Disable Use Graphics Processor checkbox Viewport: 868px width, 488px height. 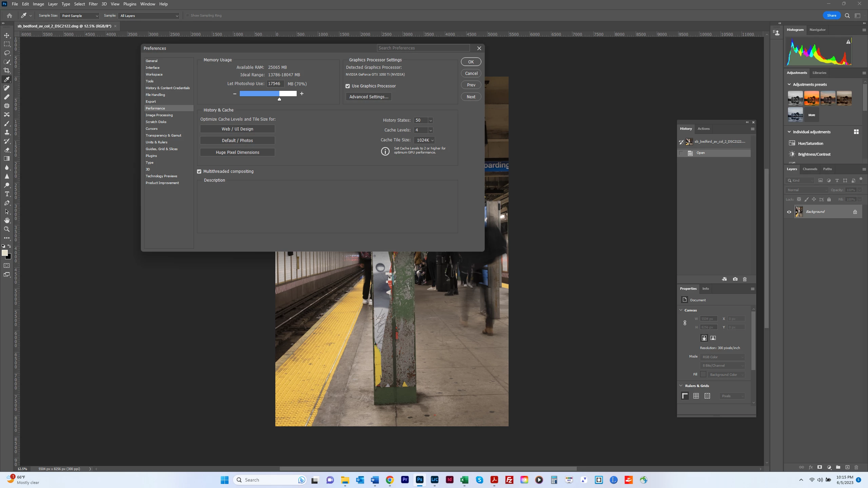[348, 86]
